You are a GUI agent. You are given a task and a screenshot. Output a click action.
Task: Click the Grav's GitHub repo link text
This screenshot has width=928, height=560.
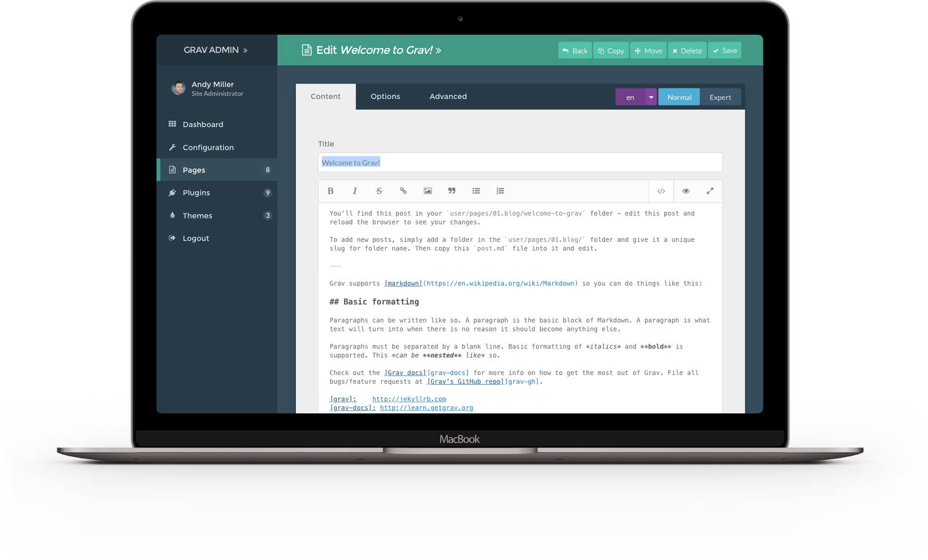(466, 381)
